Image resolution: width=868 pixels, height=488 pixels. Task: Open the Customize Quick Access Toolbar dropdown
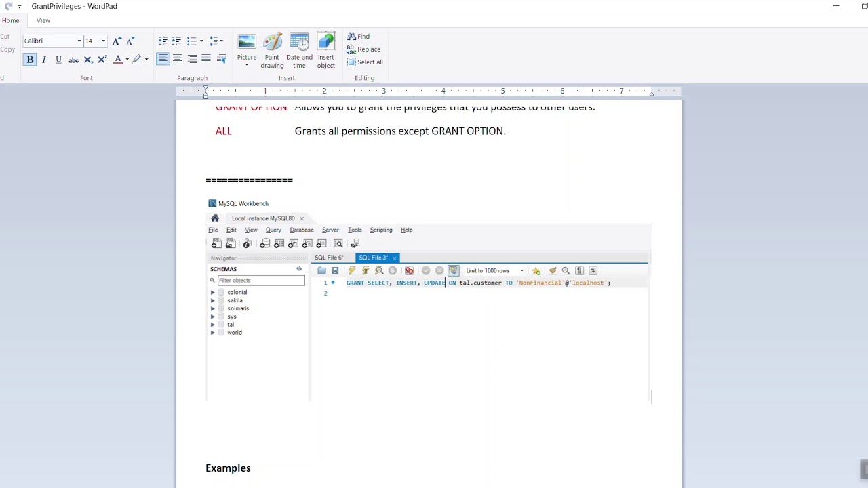(20, 6)
